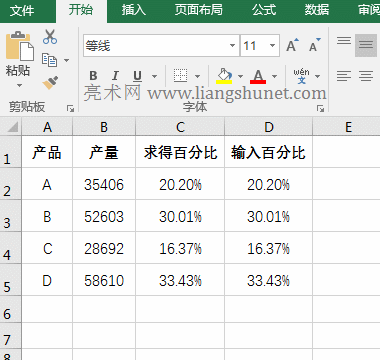The width and height of the screenshot is (380, 360).
Task: Select column E header
Action: (347, 127)
